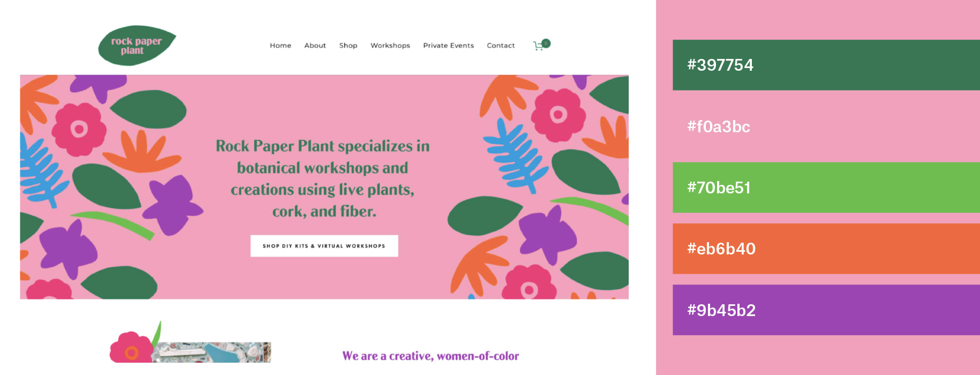Click the hero headline about botanical workshops
This screenshot has width=980, height=375.
(323, 178)
